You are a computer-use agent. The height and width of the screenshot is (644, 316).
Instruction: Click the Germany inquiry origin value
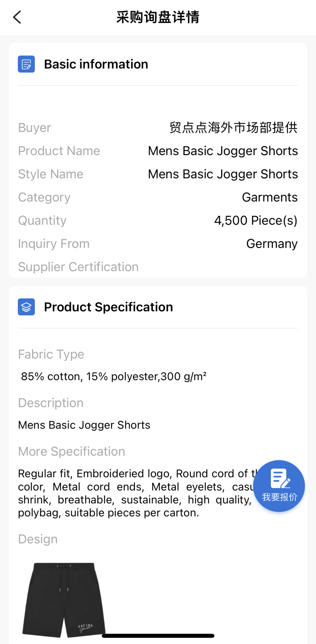[x=272, y=244]
